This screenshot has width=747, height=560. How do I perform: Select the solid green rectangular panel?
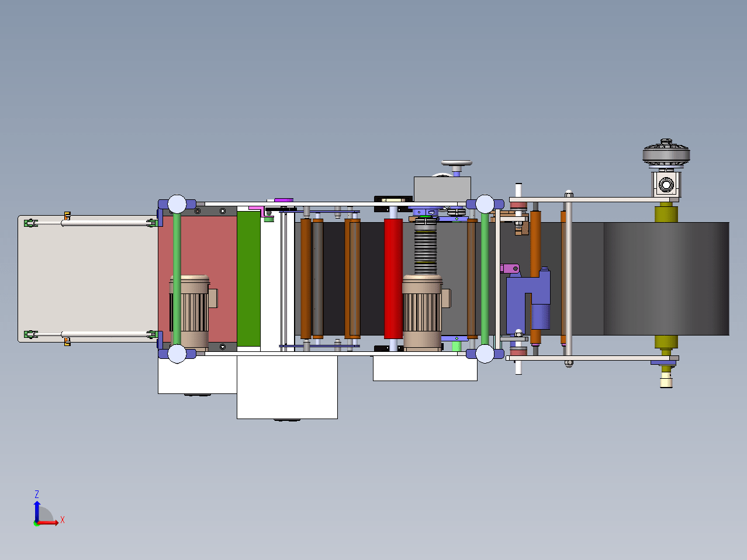tap(248, 278)
